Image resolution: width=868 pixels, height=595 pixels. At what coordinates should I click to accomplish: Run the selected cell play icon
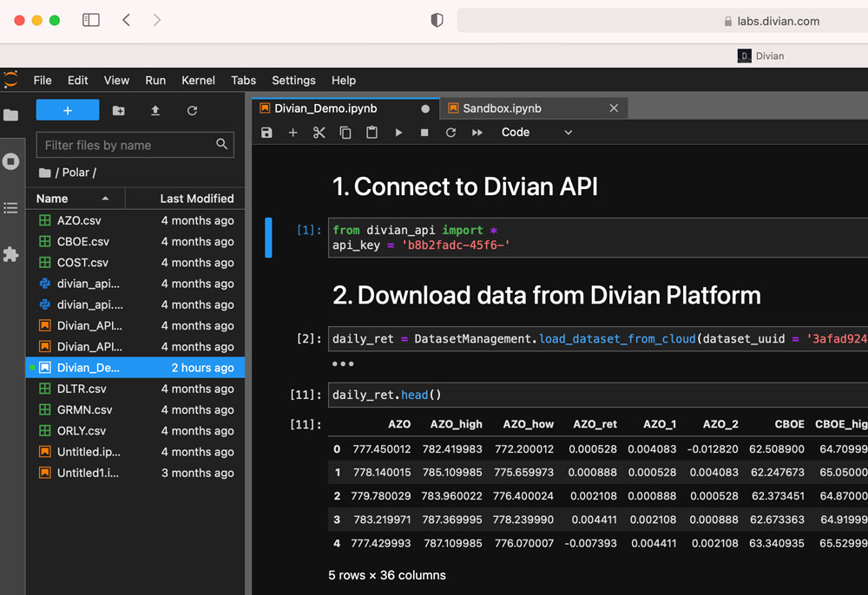click(x=398, y=132)
